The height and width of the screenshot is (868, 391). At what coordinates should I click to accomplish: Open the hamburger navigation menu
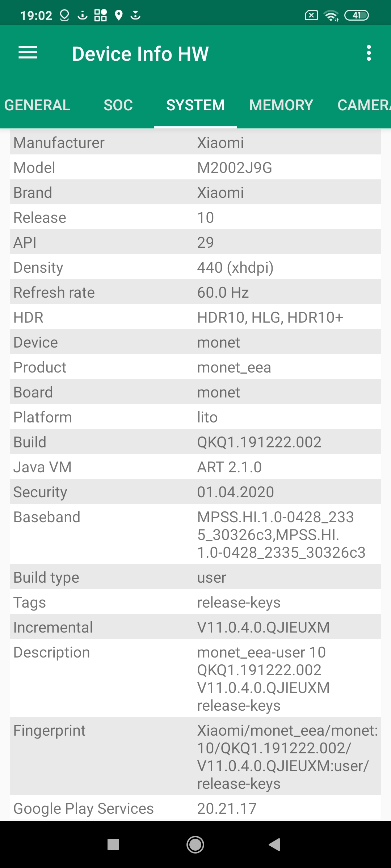pos(28,53)
